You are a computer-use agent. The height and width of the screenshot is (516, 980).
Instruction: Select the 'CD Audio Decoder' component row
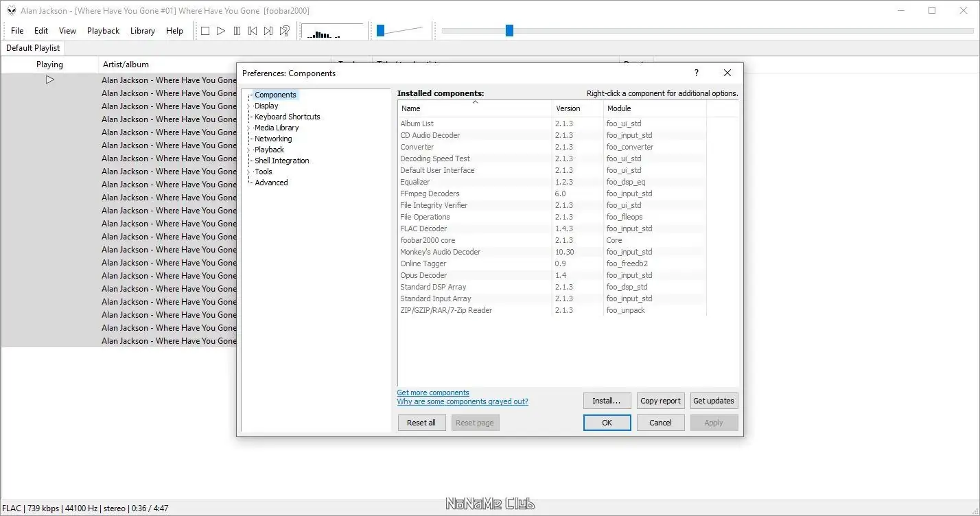tap(552, 135)
